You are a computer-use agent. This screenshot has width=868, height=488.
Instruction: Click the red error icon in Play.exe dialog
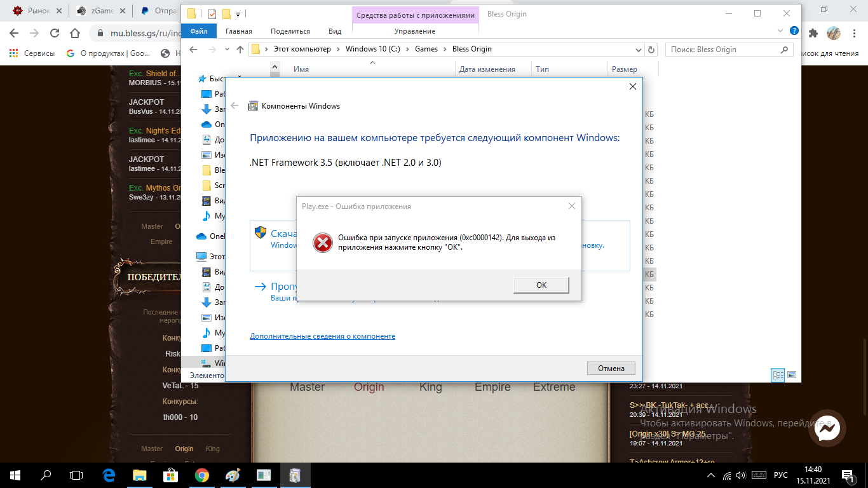[323, 242]
